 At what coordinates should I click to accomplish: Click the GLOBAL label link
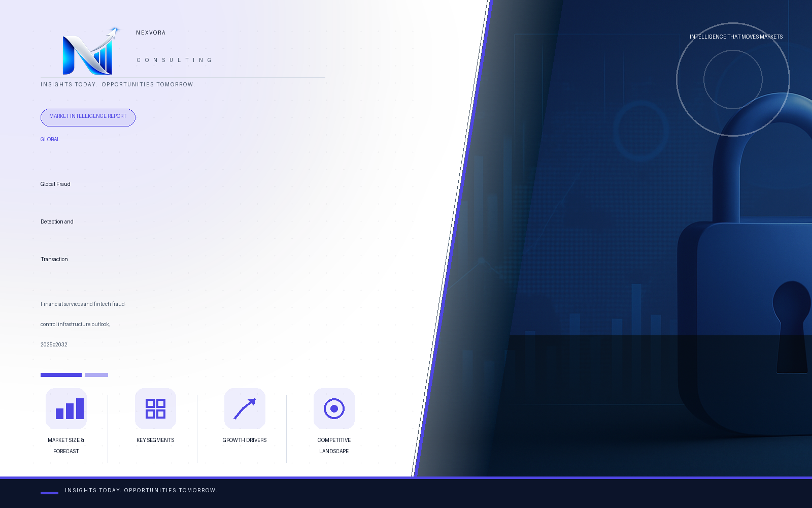pyautogui.click(x=50, y=139)
